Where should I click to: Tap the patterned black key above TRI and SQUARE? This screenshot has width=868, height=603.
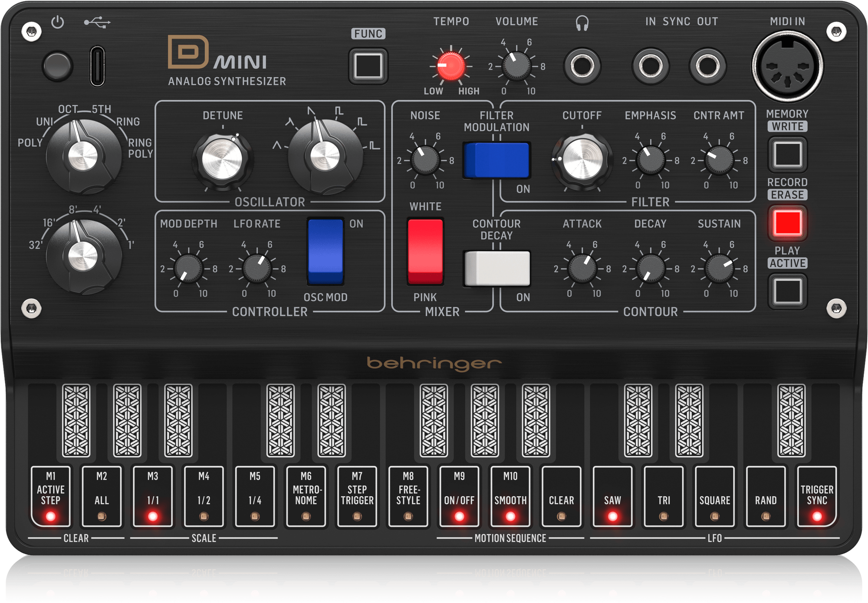pyautogui.click(x=689, y=420)
